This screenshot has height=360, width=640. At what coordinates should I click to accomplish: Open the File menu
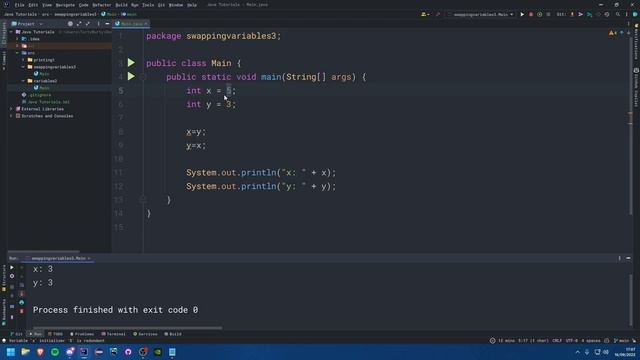(19, 5)
